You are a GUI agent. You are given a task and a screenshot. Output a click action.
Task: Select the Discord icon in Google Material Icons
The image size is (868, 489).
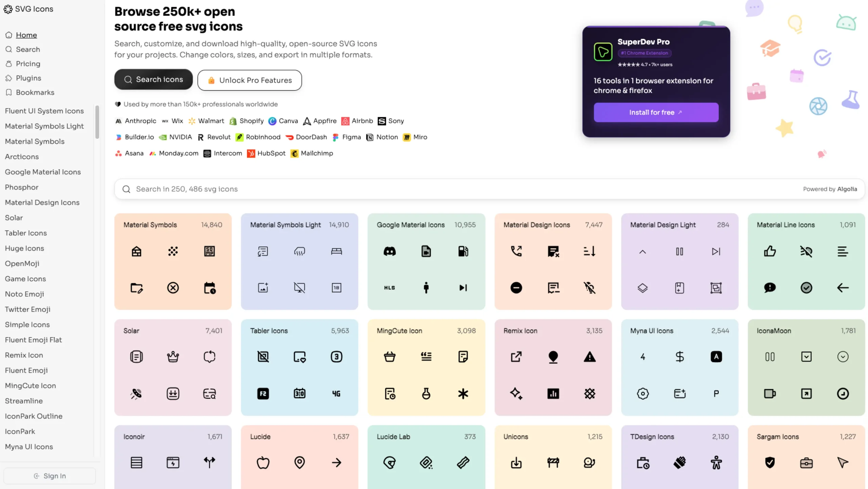point(389,251)
